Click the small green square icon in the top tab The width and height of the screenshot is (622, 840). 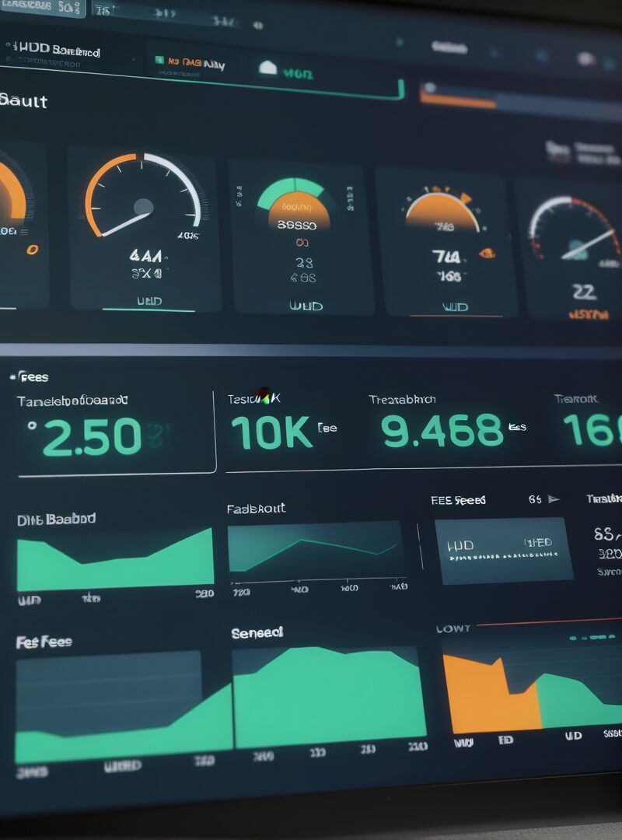[x=159, y=60]
